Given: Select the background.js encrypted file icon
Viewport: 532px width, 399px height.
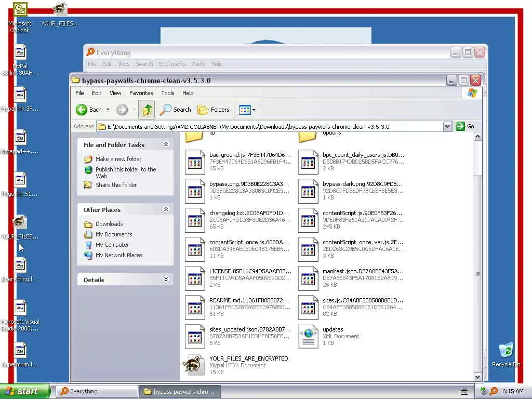Looking at the screenshot, I should pos(195,162).
